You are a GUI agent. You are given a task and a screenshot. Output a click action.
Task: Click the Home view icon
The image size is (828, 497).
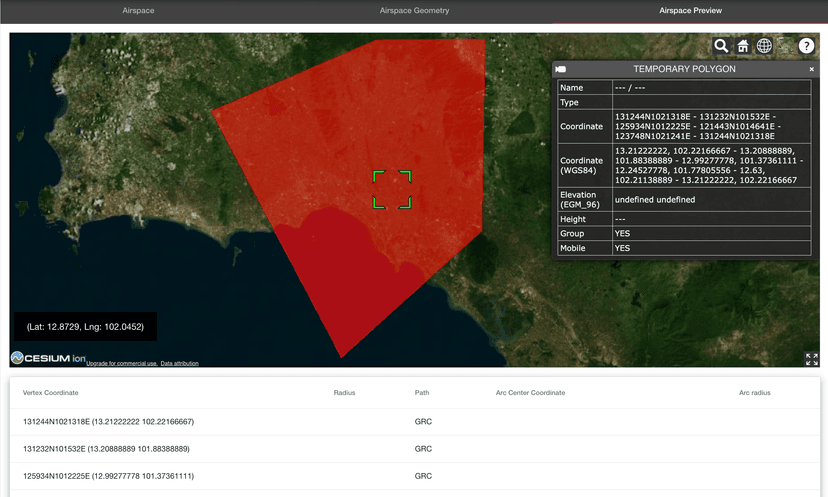[743, 46]
